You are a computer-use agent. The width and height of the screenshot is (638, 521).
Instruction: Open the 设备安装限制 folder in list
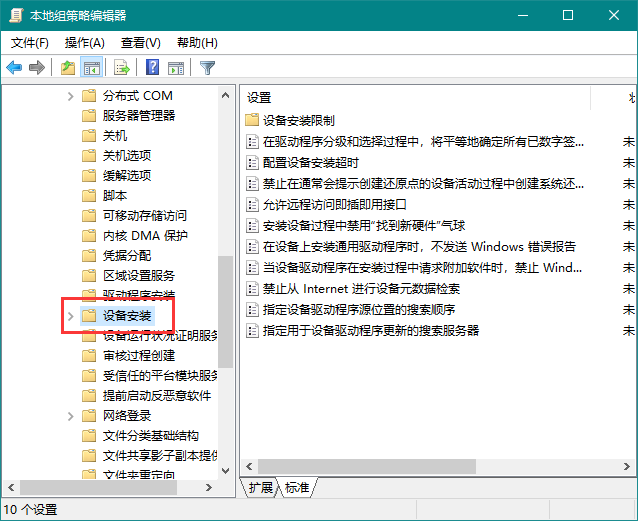point(299,120)
